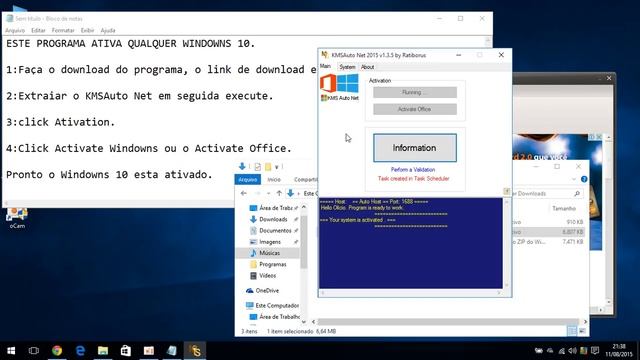Open recent locations dropdown in Explorer
640x360 pixels.
pos(268,193)
